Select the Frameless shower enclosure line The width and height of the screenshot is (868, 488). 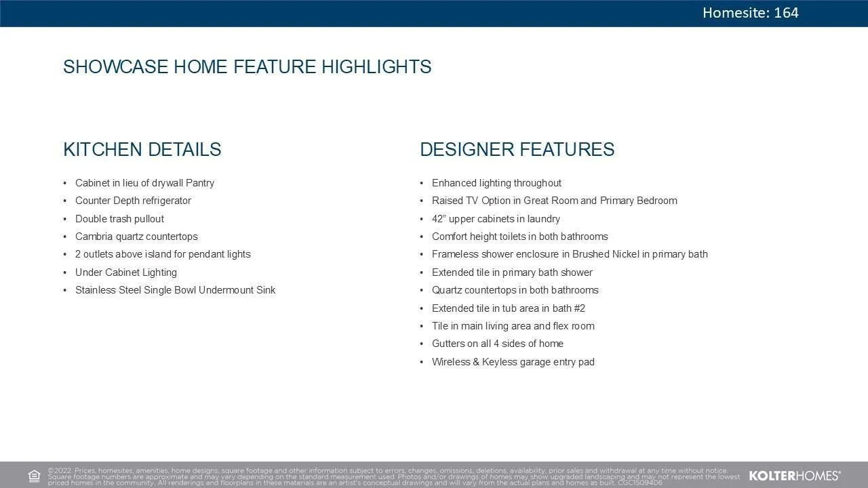pos(570,254)
